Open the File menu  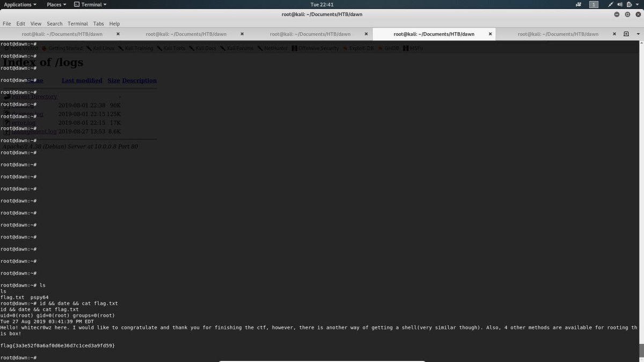click(x=6, y=24)
